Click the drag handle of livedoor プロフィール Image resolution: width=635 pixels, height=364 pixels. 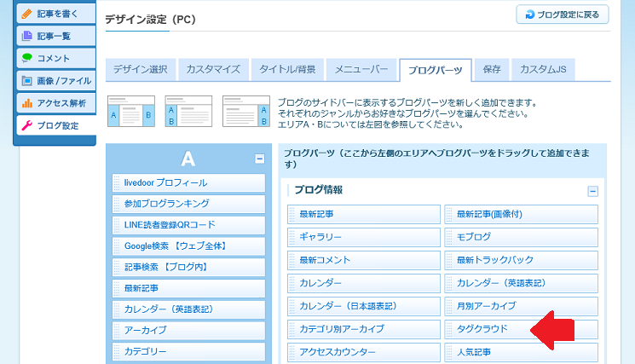(117, 182)
